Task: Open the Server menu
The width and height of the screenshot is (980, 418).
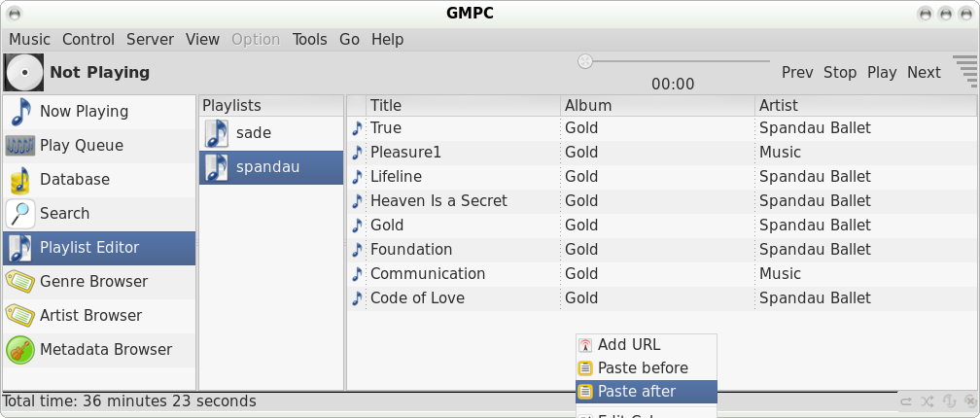Action: coord(150,40)
